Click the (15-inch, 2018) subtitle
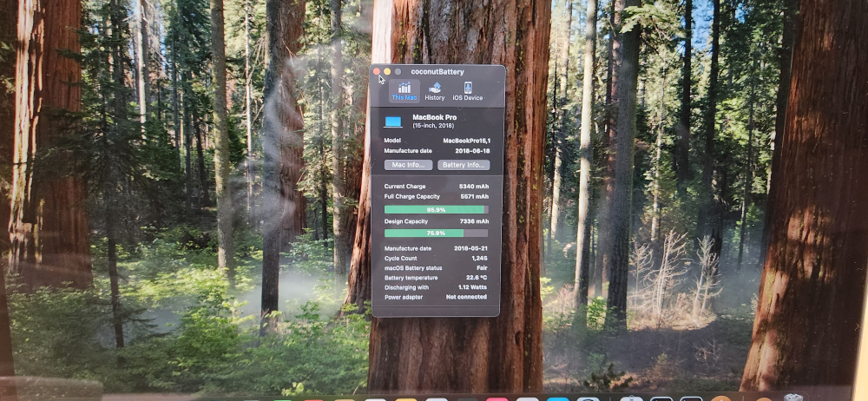This screenshot has width=868, height=401. tap(431, 126)
